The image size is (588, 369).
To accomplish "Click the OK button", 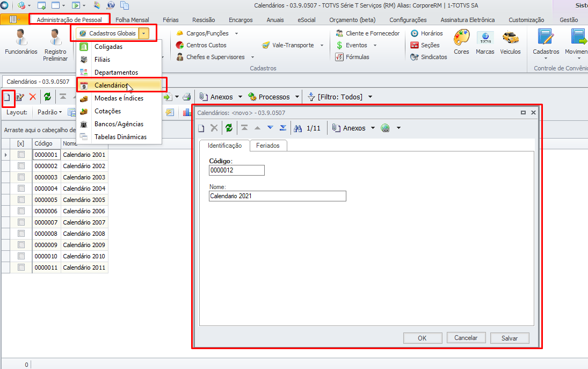I will [422, 338].
